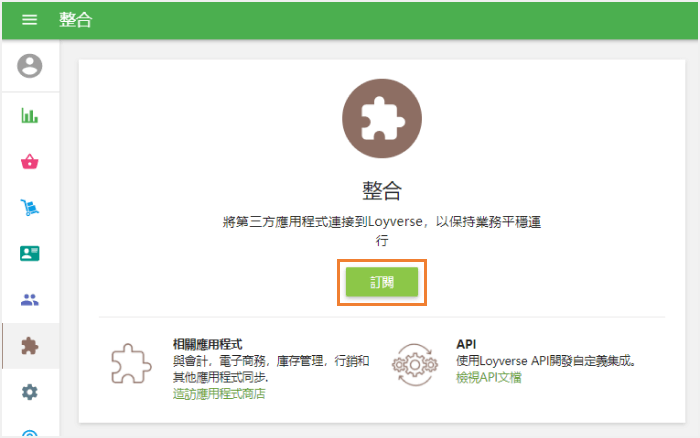
Task: Click the 訂閱 subscribe button
Action: coord(382,282)
